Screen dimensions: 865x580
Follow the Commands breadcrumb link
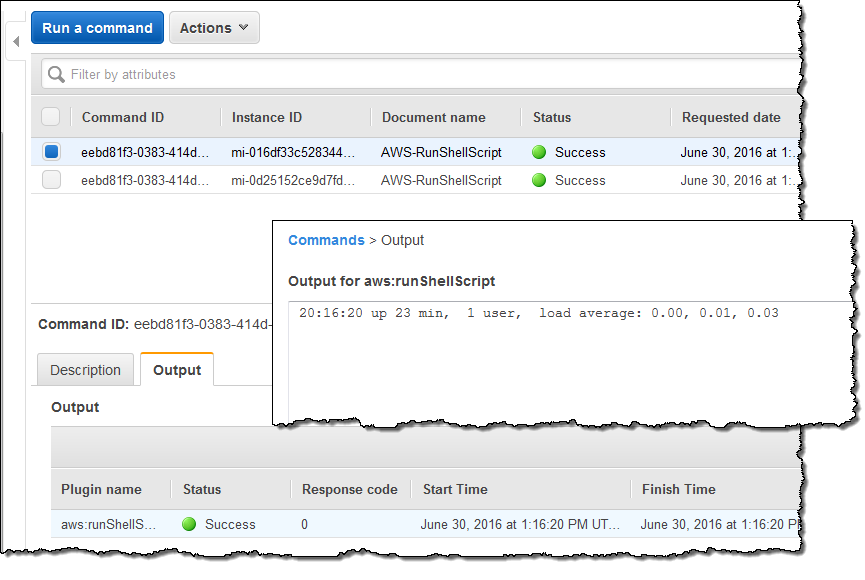click(x=326, y=240)
